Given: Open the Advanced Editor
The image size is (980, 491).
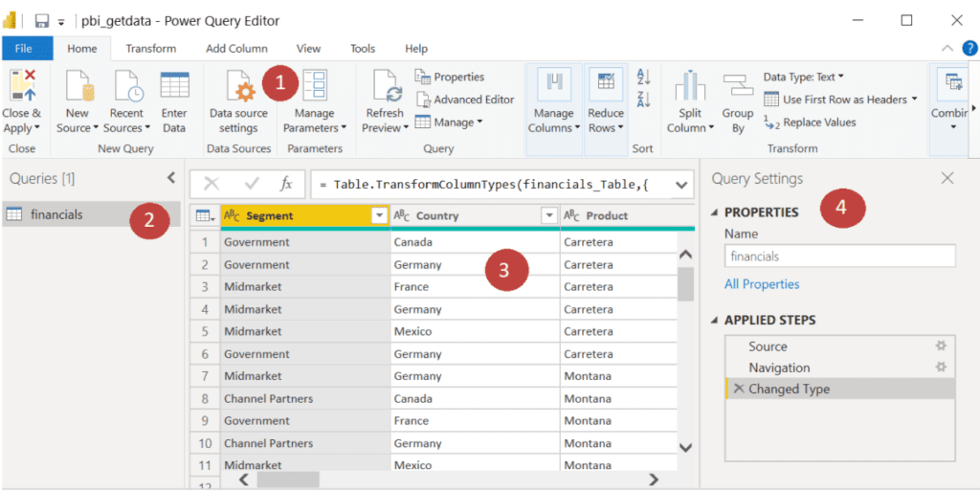Looking at the screenshot, I should [x=465, y=100].
